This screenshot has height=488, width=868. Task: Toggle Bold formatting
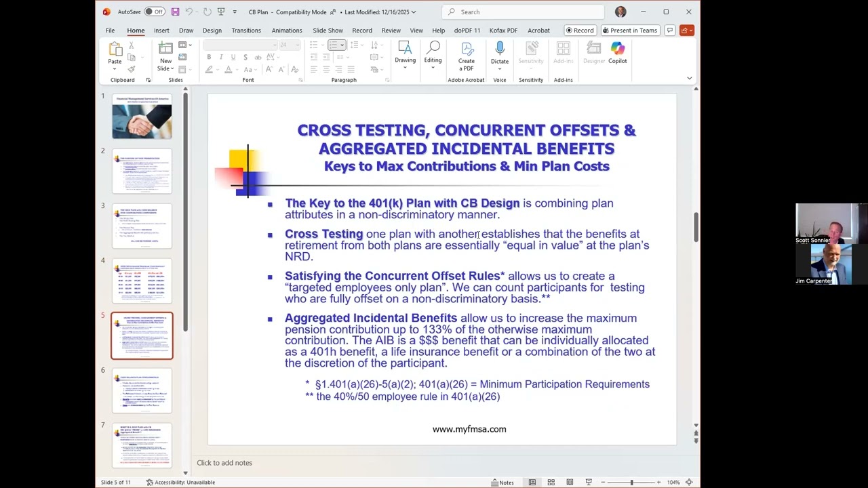point(209,58)
